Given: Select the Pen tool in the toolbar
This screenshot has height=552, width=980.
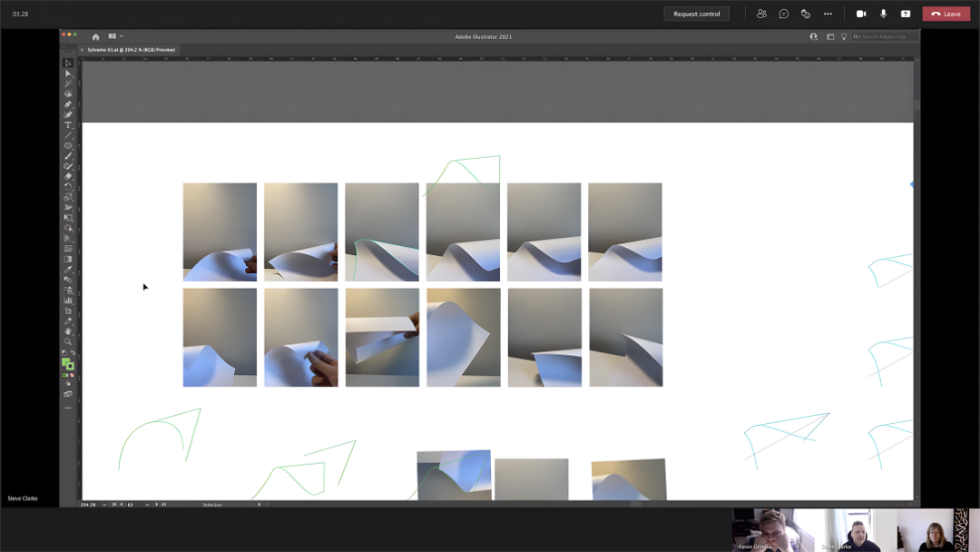Looking at the screenshot, I should [68, 104].
